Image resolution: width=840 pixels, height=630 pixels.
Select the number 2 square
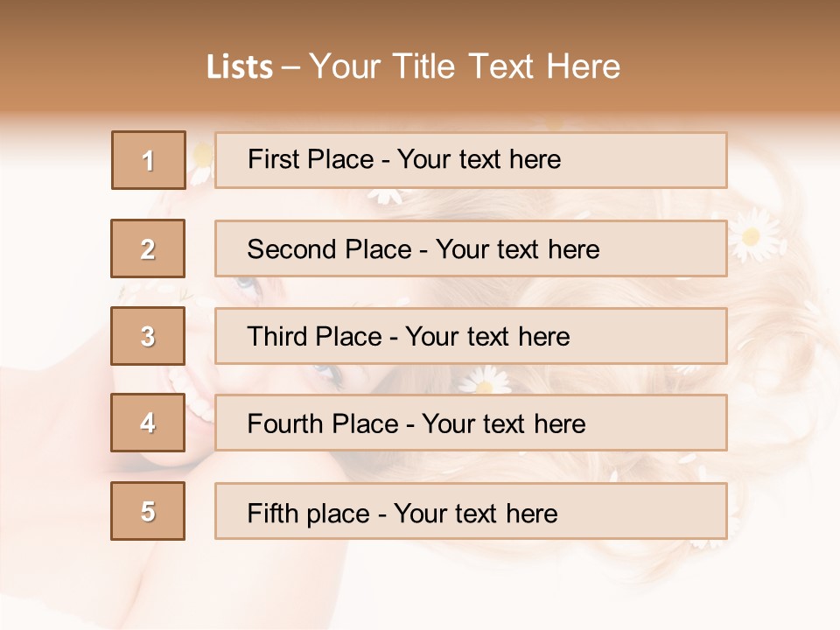(x=148, y=248)
